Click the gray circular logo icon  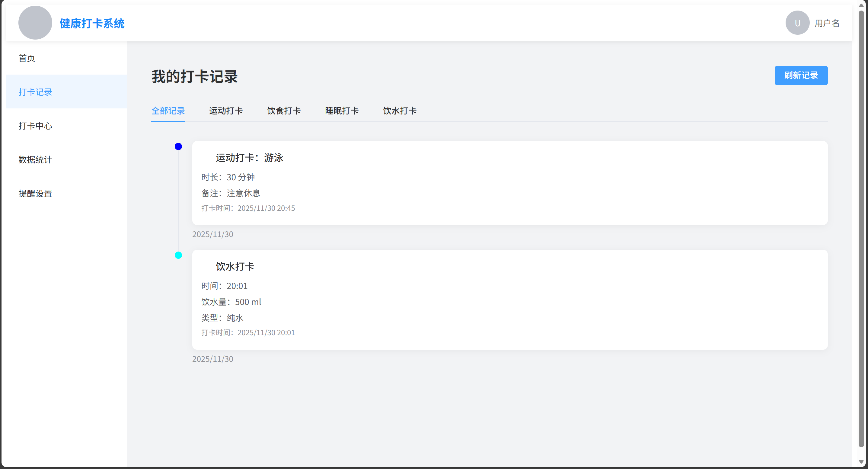point(35,23)
